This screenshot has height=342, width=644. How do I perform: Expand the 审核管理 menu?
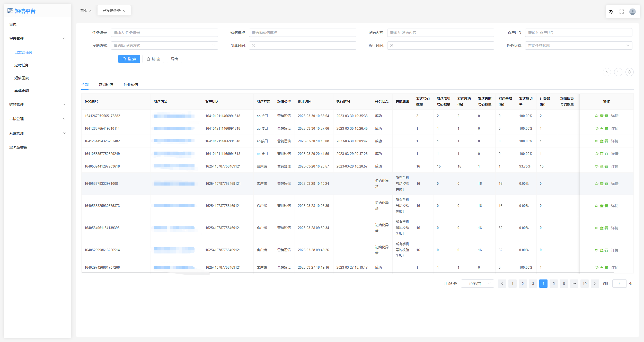coord(38,119)
